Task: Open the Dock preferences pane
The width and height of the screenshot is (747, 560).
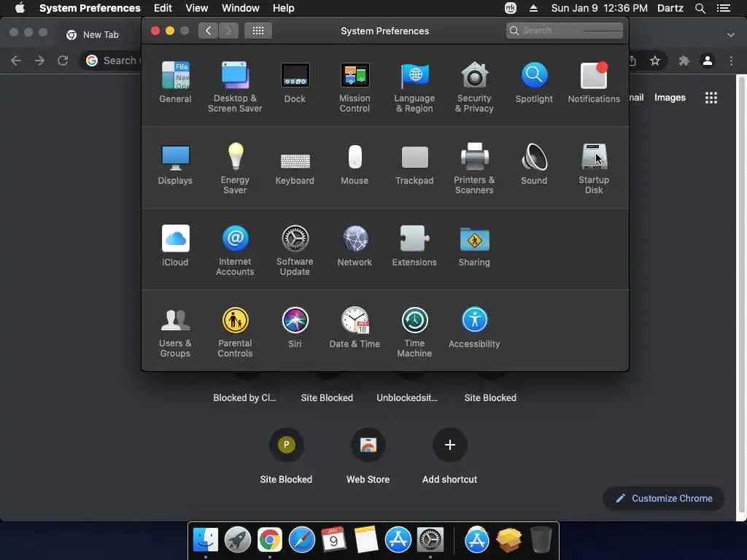Action: (x=295, y=82)
